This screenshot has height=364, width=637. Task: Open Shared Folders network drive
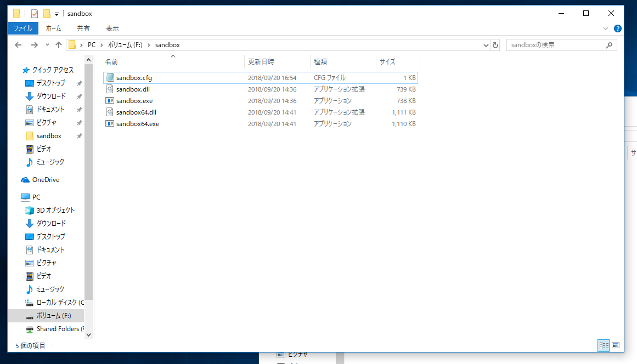60,329
